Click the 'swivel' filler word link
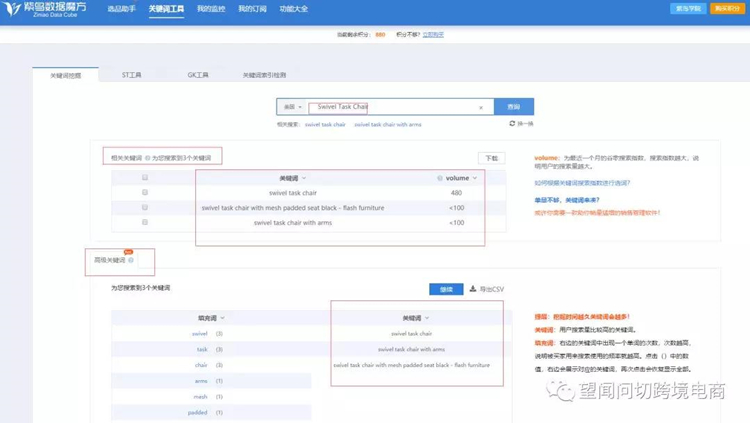750x423 pixels. coord(200,334)
